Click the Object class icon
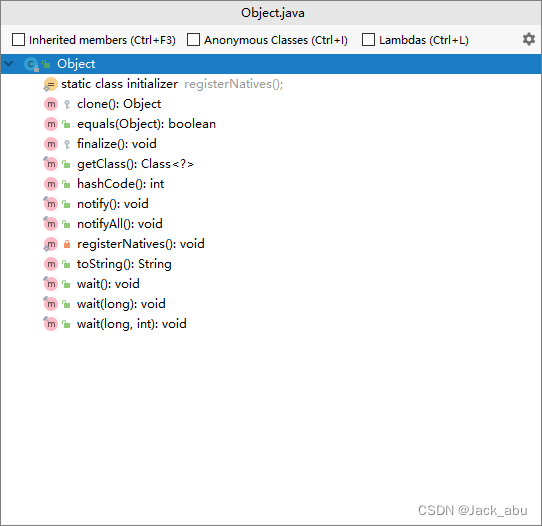The height and width of the screenshot is (526, 542). pyautogui.click(x=31, y=64)
